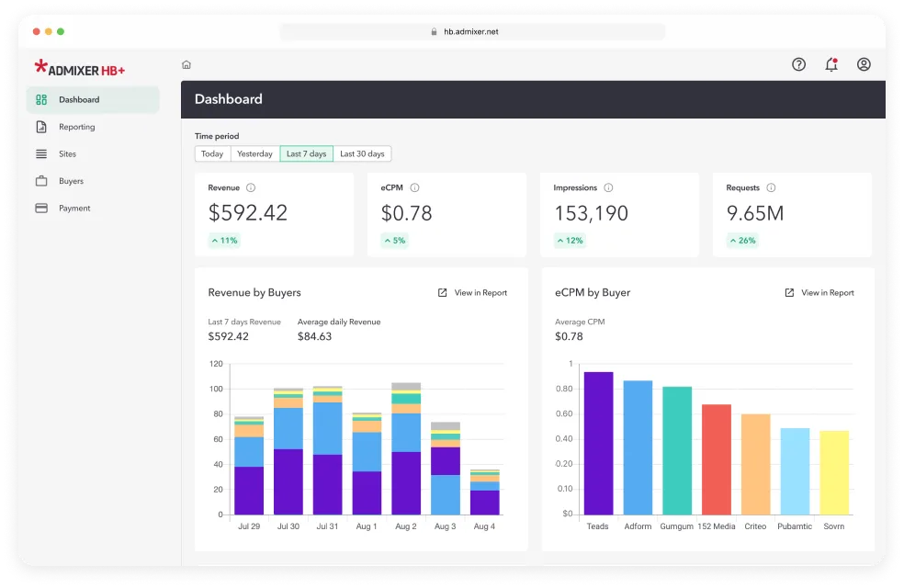
Task: Open the user account profile icon
Action: pos(863,64)
